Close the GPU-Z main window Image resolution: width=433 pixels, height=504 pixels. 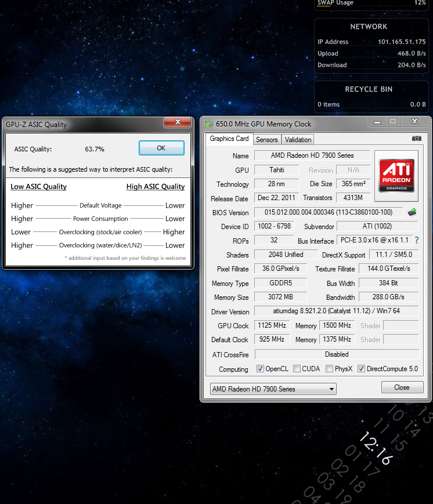pos(414,121)
